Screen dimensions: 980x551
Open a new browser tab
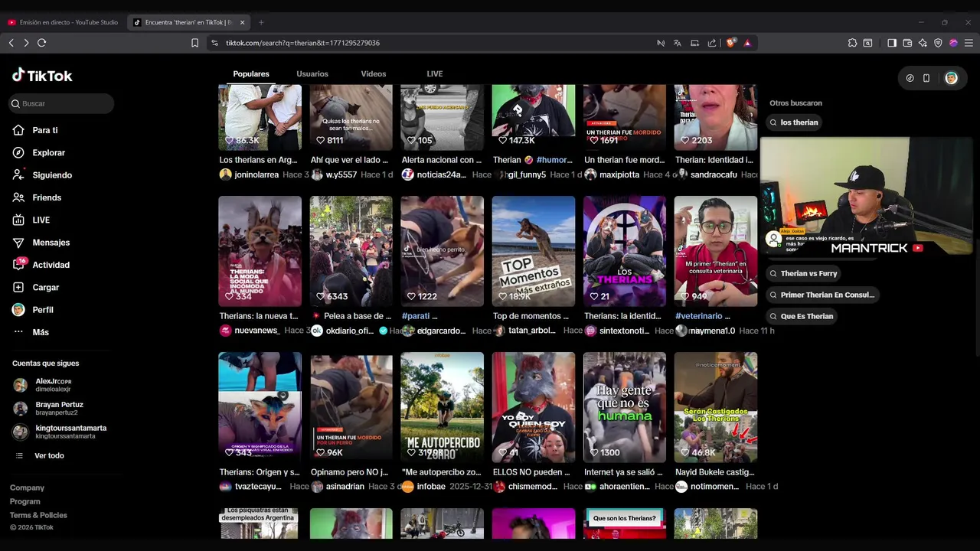(261, 22)
